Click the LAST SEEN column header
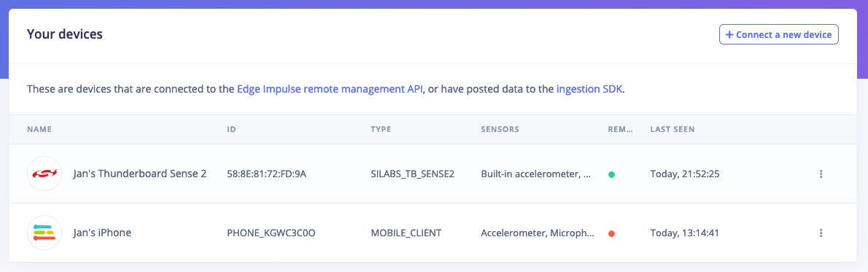The width and height of the screenshot is (868, 272). pos(672,129)
